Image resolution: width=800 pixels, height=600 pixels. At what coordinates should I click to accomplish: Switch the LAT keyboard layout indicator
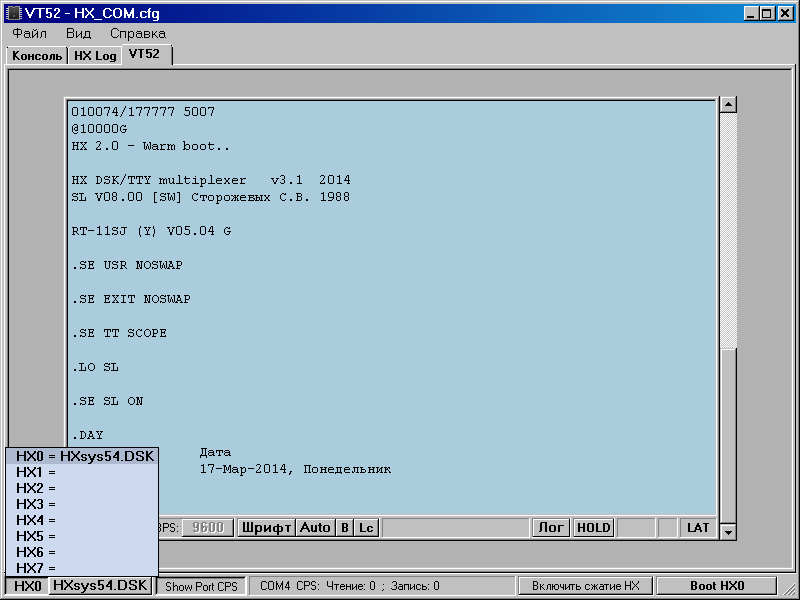(x=698, y=527)
